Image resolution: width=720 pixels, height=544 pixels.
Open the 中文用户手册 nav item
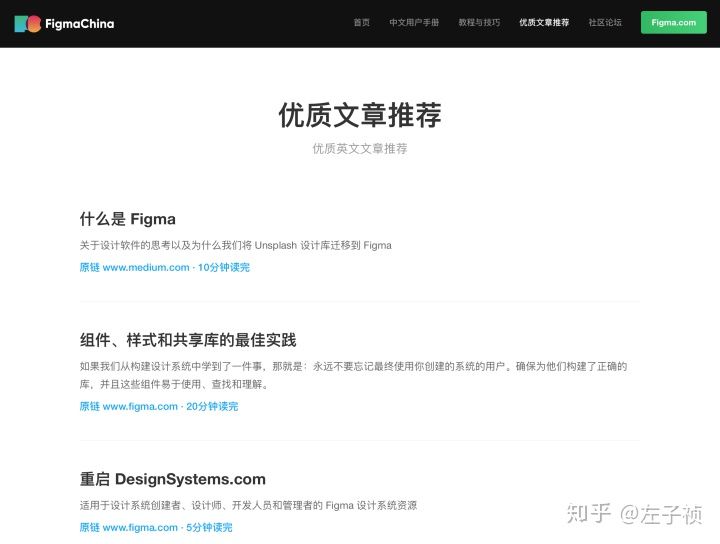pyautogui.click(x=414, y=22)
